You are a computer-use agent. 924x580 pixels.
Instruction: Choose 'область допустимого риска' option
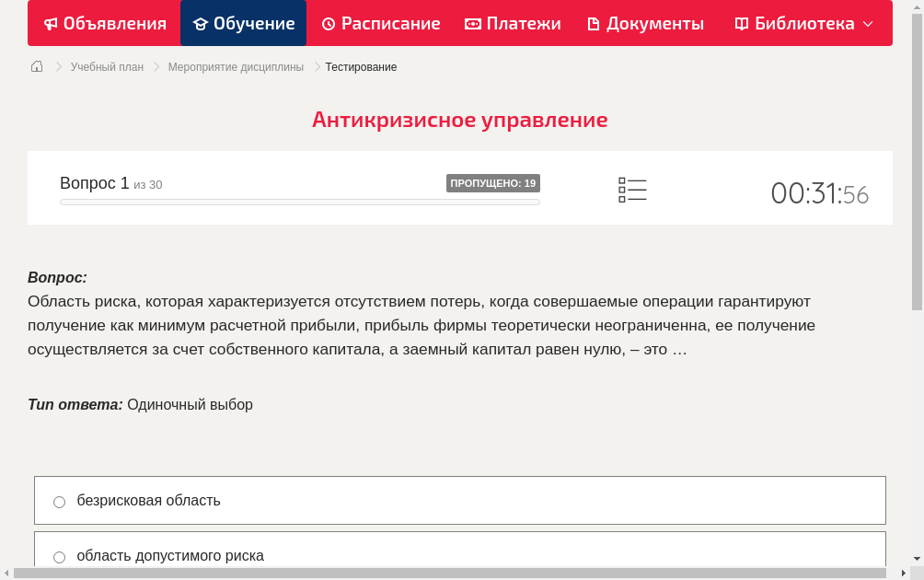tap(171, 556)
